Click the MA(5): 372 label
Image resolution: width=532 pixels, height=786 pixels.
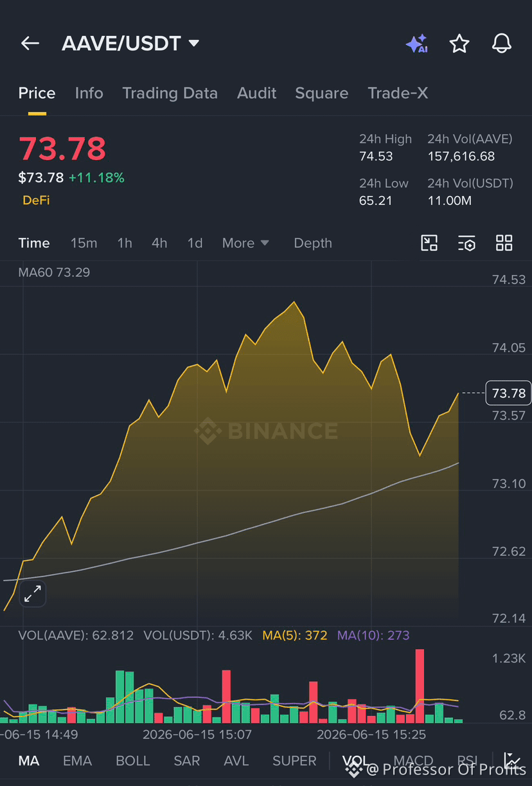tap(295, 636)
